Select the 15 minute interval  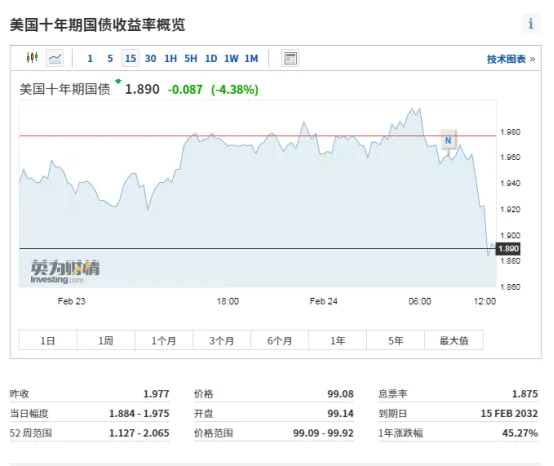[x=130, y=58]
